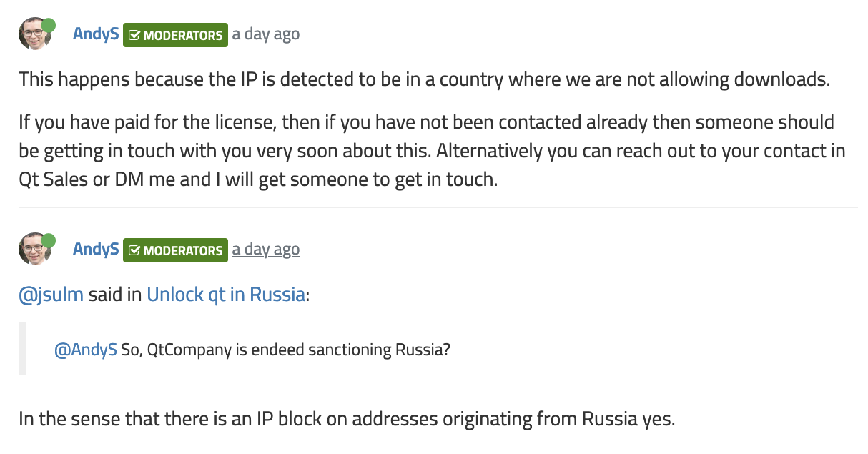Viewport: 868px width, 454px height.
Task: Visit AndyS profile from second post username
Action: (96, 249)
